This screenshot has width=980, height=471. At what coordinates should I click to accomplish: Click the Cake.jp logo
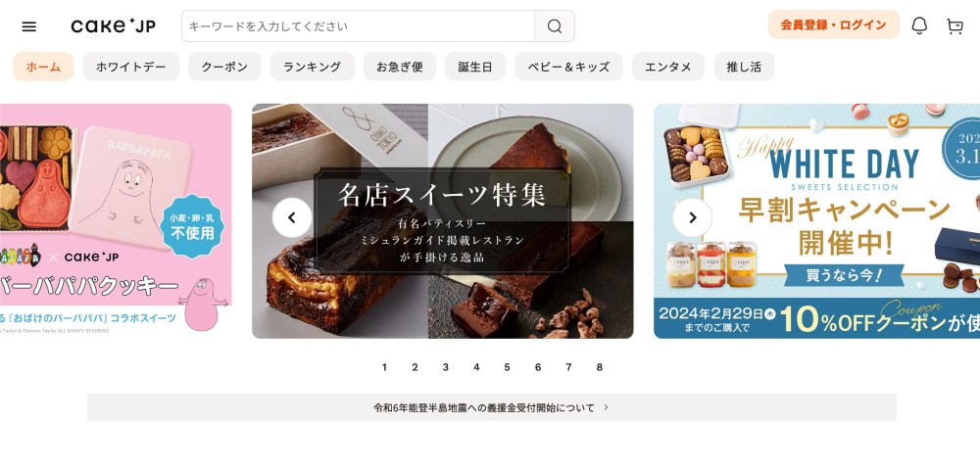pyautogui.click(x=113, y=26)
